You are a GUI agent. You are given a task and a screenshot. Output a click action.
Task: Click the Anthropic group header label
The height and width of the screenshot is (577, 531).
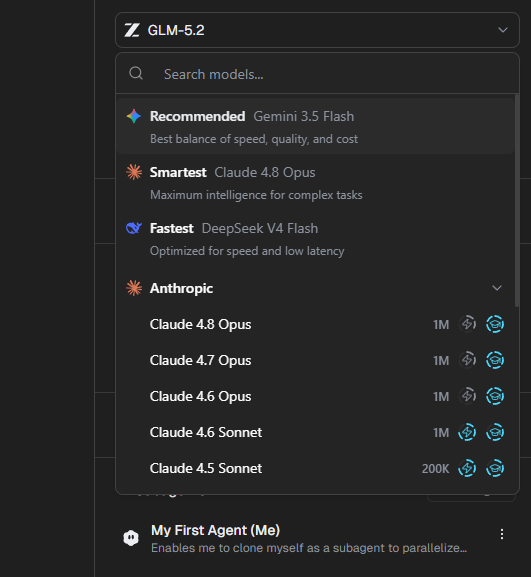181,288
